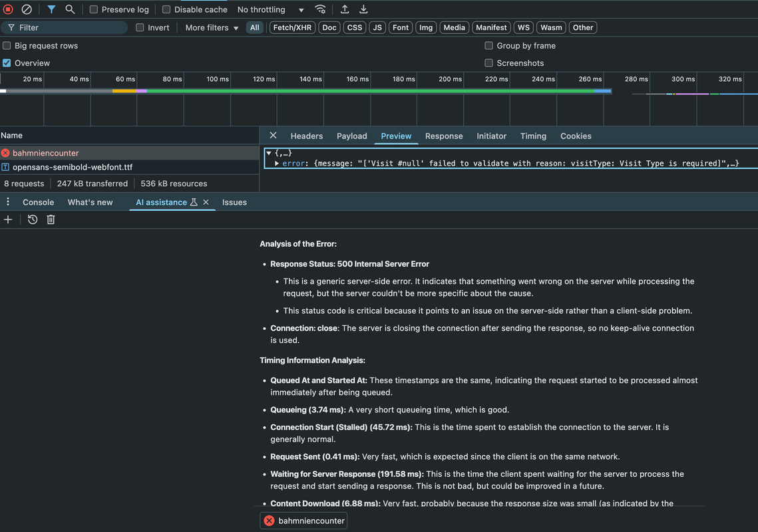
Task: Enable Preserve log checkbox
Action: pyautogui.click(x=94, y=9)
